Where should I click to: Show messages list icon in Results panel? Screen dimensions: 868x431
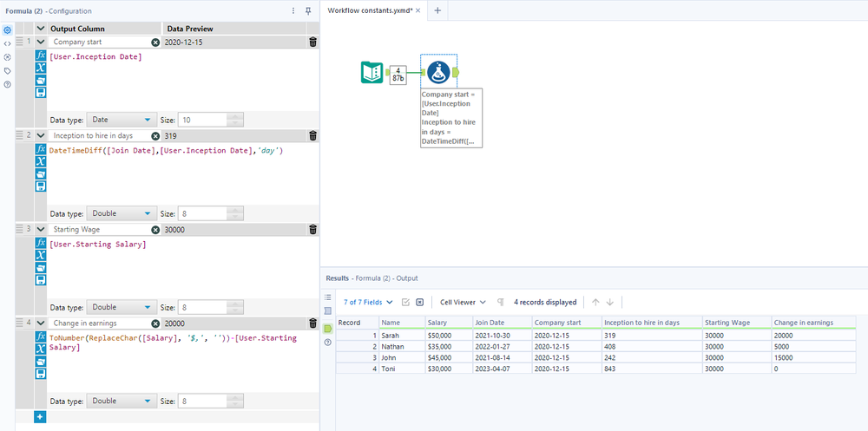(x=328, y=297)
